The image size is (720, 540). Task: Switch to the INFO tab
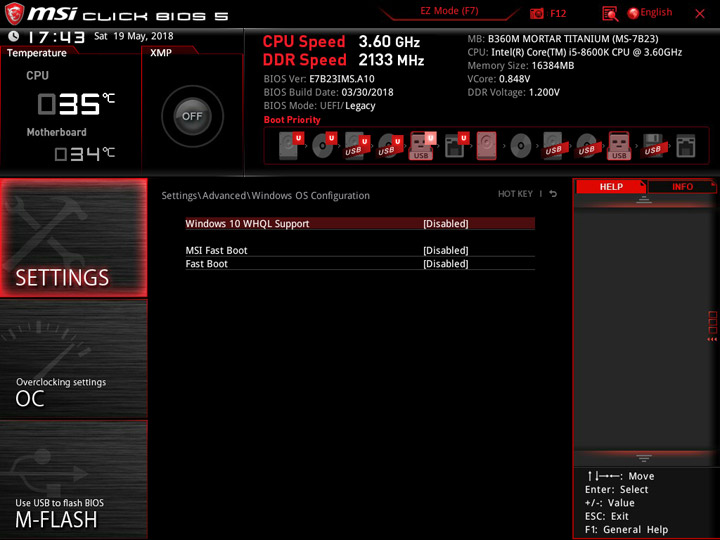coord(682,186)
